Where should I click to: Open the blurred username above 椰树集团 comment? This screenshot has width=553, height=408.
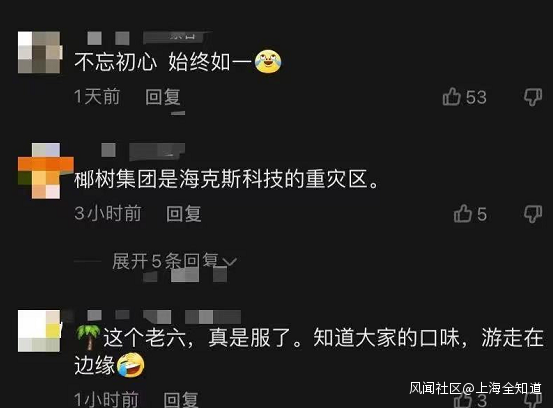pos(143,151)
